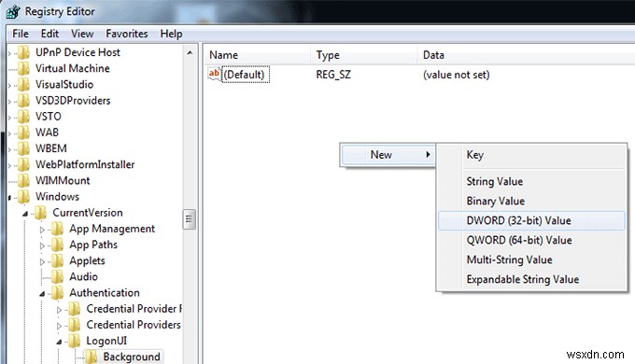635x364 pixels.
Task: Collapse the LogonUI tree node
Action: click(x=59, y=342)
